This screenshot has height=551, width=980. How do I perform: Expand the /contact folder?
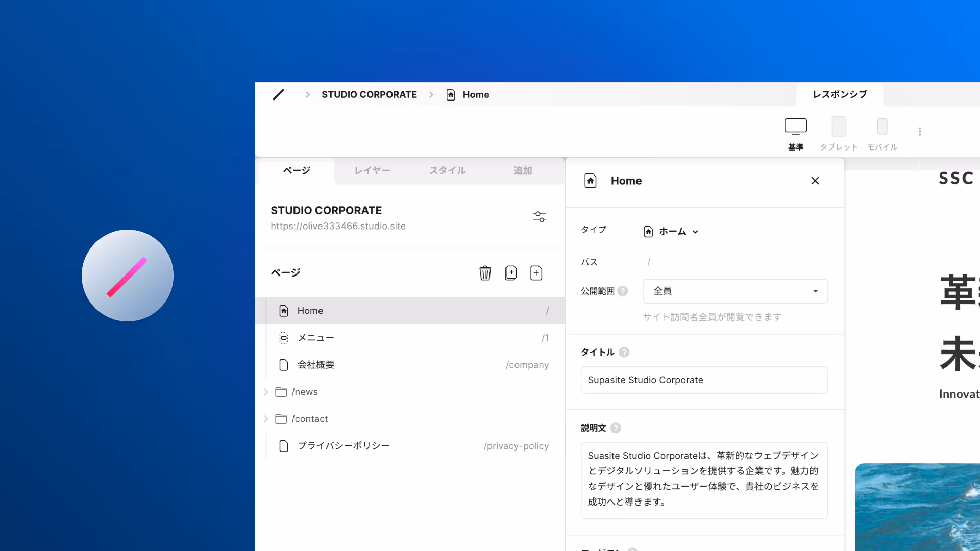tap(266, 419)
